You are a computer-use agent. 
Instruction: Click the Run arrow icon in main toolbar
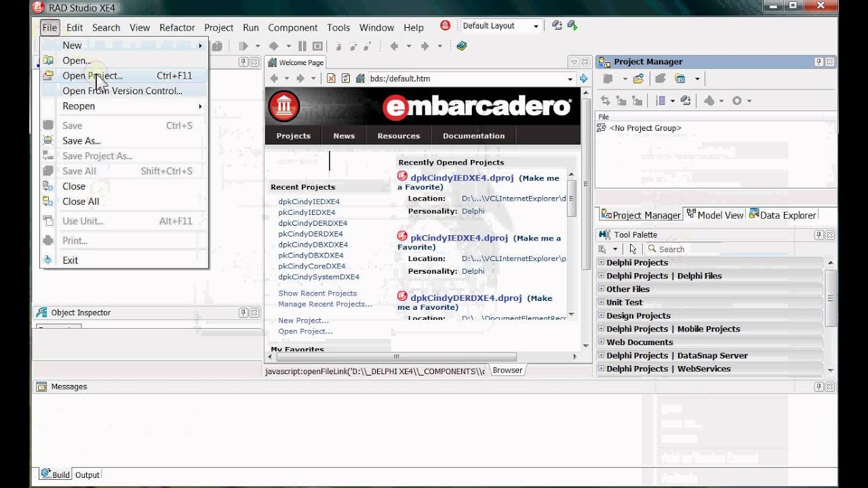pyautogui.click(x=243, y=46)
